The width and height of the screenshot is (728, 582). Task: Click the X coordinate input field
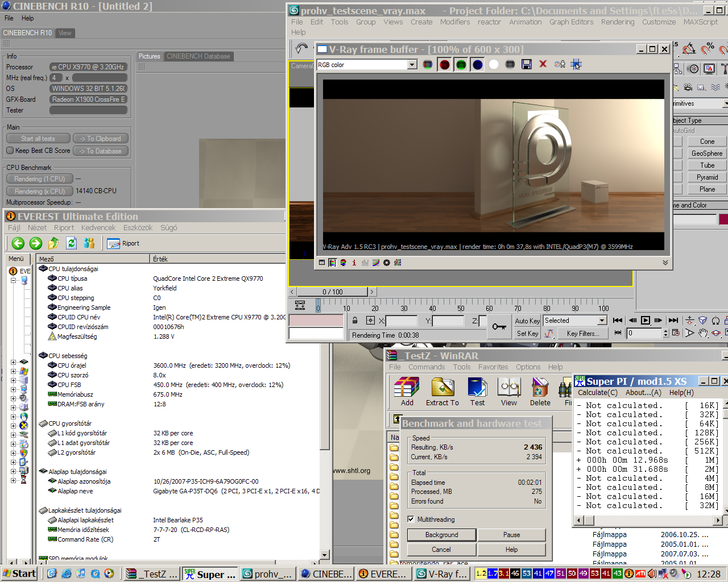point(402,321)
